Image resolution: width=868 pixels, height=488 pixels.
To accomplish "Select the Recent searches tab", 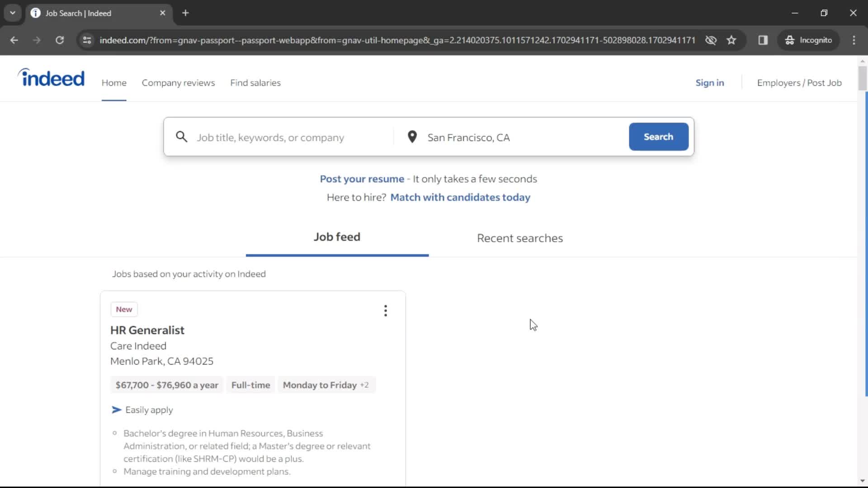I will (x=520, y=238).
